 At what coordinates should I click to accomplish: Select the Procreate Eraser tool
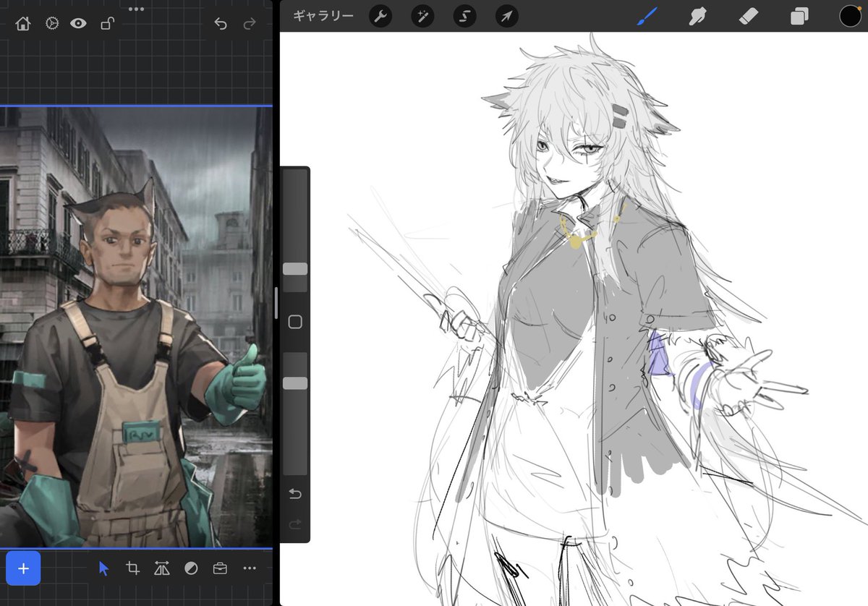point(749,16)
